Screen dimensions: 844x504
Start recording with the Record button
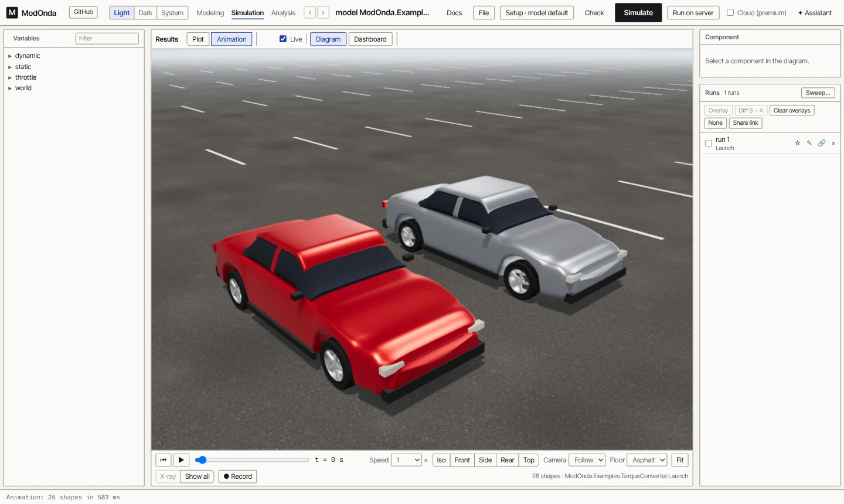237,476
